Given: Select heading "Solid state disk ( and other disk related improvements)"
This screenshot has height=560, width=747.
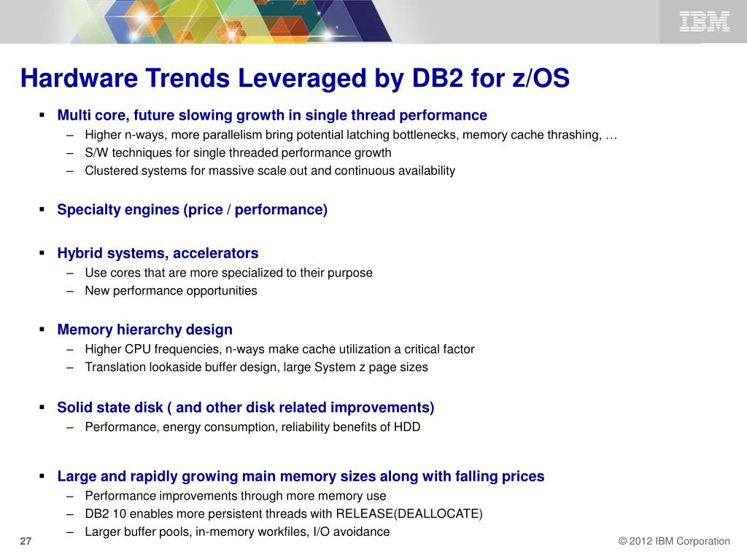Looking at the screenshot, I should (246, 408).
